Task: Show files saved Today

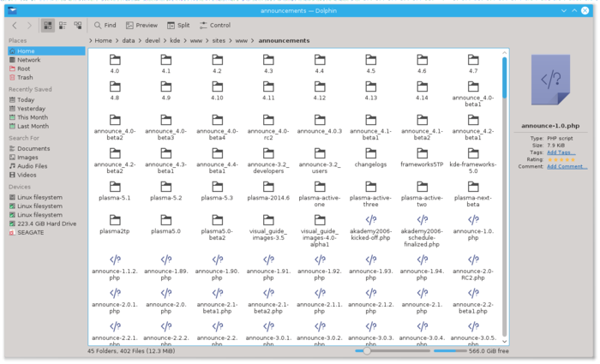Action: point(46,99)
